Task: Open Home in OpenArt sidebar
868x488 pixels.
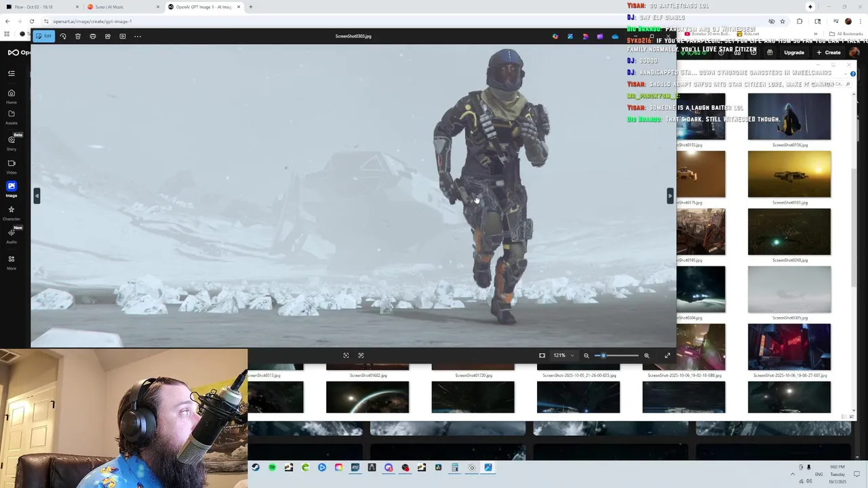Action: click(x=12, y=96)
